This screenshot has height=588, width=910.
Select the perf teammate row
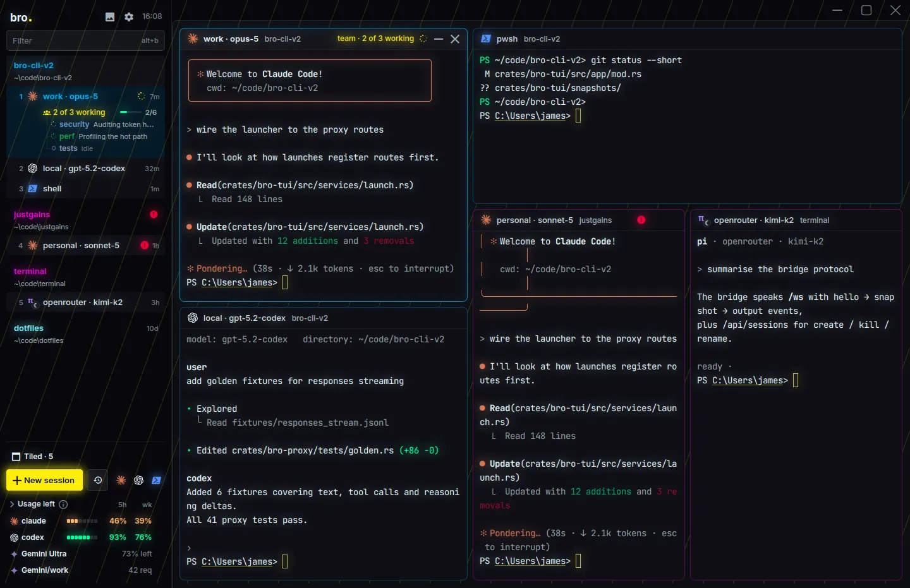99,136
